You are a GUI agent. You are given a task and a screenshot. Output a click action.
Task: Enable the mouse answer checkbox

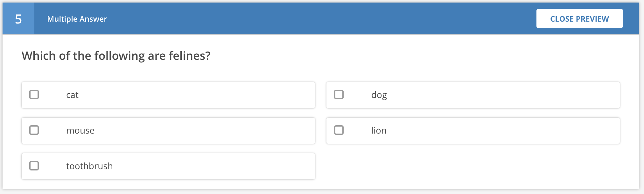pyautogui.click(x=34, y=130)
